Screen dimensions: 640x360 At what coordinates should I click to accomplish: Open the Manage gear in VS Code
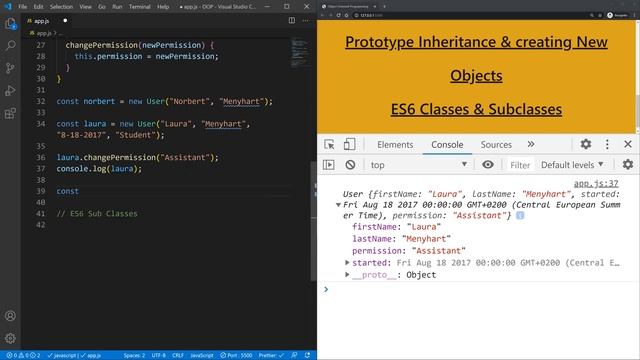pyautogui.click(x=10, y=338)
